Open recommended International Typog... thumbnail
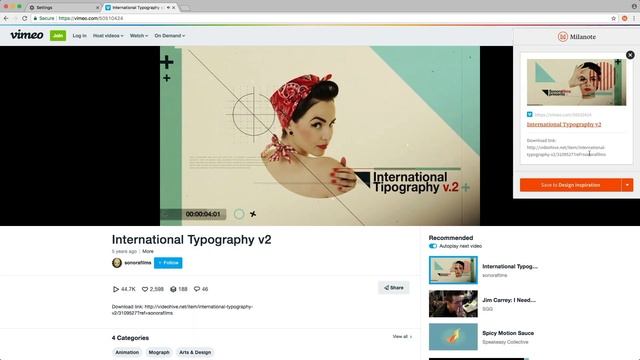The height and width of the screenshot is (360, 640). 453,270
